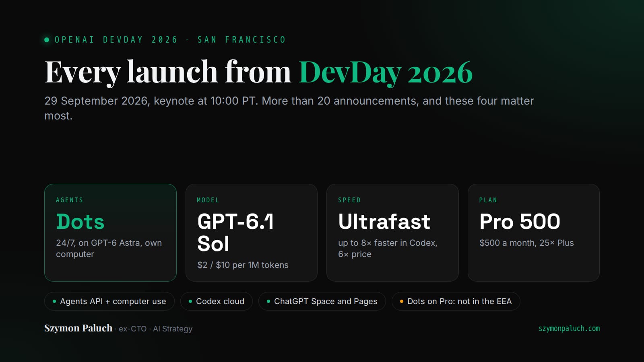Click the green dot before OPENAI DEVDAY
644x362 pixels.
47,40
